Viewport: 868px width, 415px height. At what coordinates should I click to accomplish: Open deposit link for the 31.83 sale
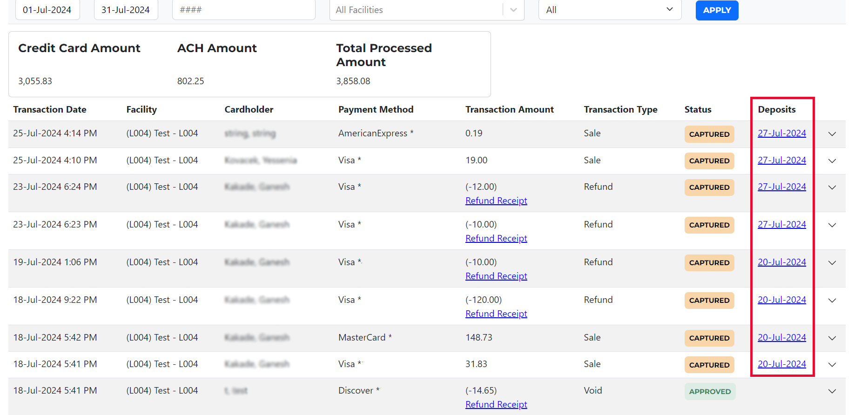click(782, 364)
